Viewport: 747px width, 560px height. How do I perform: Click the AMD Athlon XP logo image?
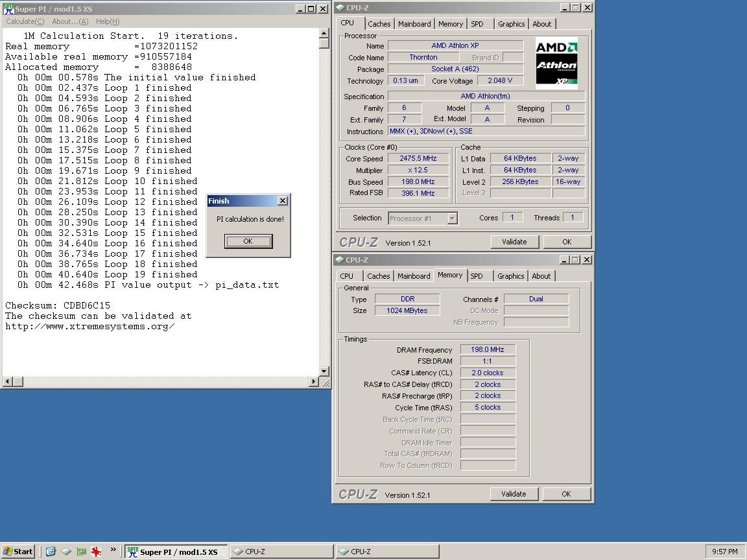pyautogui.click(x=556, y=64)
